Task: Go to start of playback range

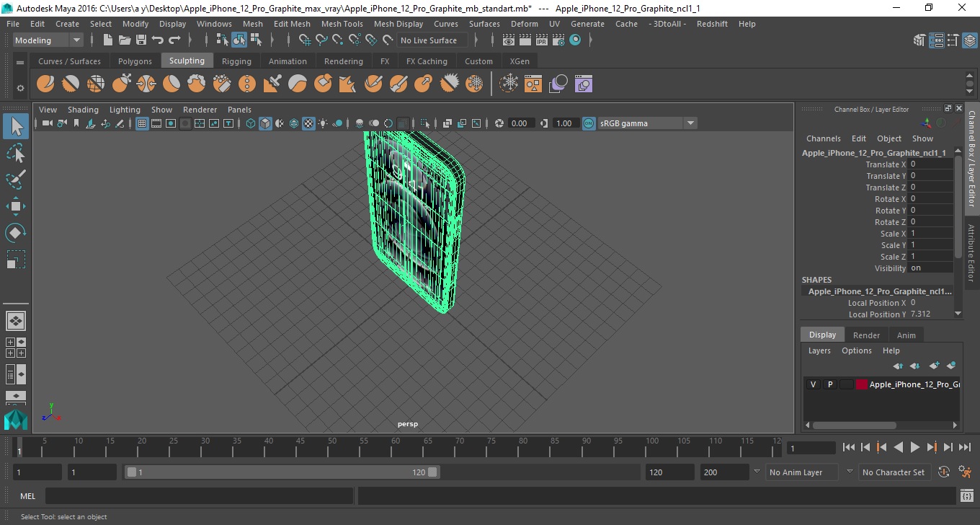Action: tap(849, 448)
